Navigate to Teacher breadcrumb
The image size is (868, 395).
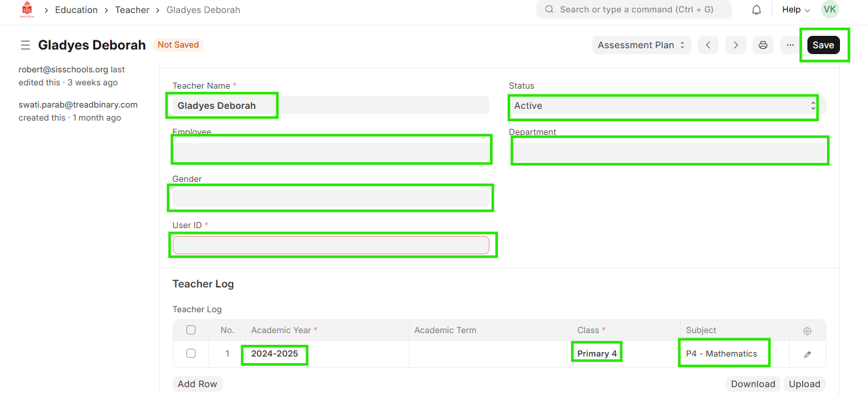132,10
